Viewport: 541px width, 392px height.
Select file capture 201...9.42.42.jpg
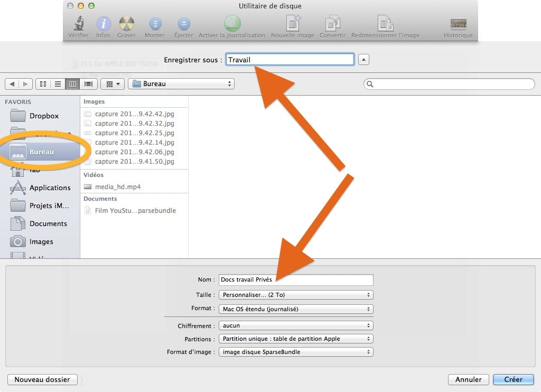pos(134,114)
